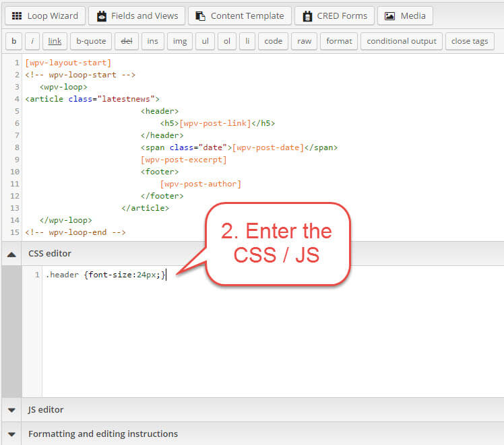Insert an ins tag
The width and height of the screenshot is (504, 445).
coord(153,41)
